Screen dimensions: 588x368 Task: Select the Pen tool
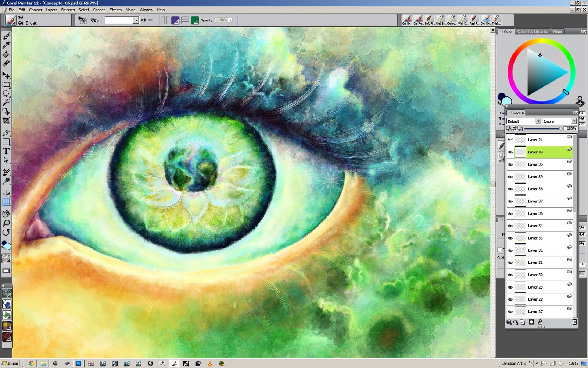click(x=6, y=133)
